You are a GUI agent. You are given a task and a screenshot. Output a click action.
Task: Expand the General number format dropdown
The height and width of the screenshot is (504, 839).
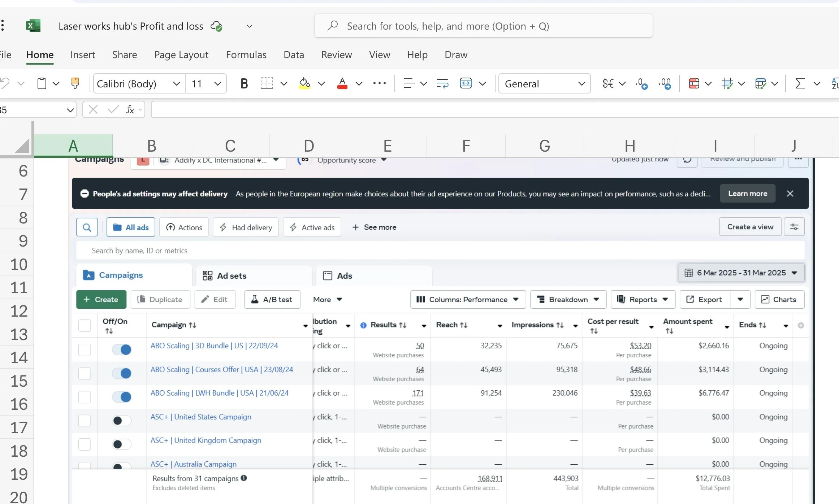click(581, 84)
